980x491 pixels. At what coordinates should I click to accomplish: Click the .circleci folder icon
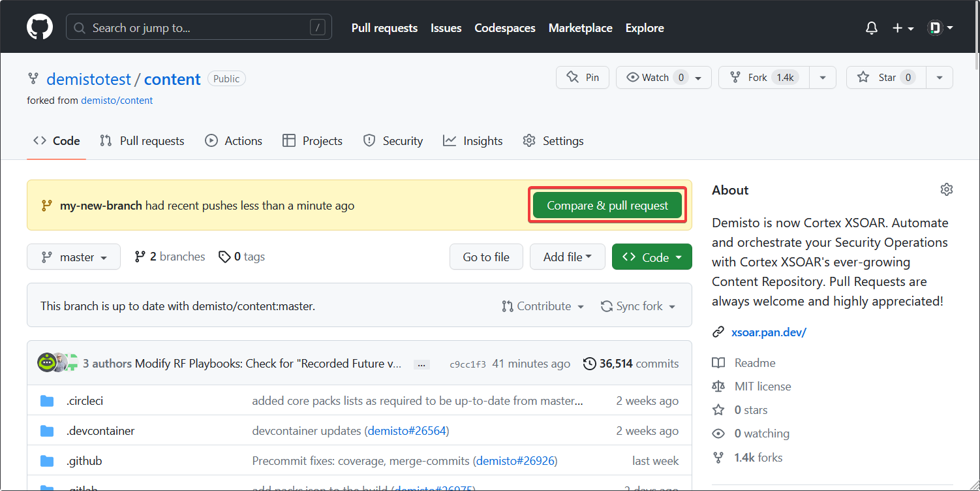click(x=47, y=401)
